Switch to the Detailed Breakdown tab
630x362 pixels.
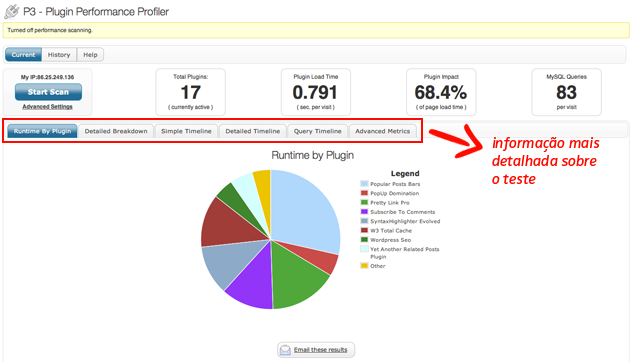[x=116, y=131]
